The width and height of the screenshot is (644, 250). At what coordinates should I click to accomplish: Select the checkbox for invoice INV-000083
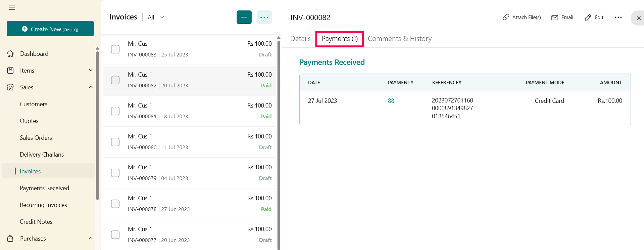point(115,49)
